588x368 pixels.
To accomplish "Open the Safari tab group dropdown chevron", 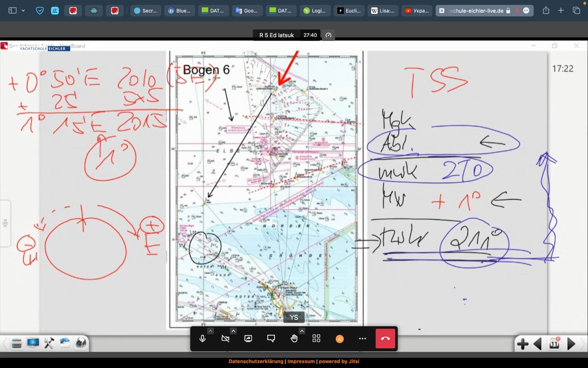I will [x=23, y=10].
